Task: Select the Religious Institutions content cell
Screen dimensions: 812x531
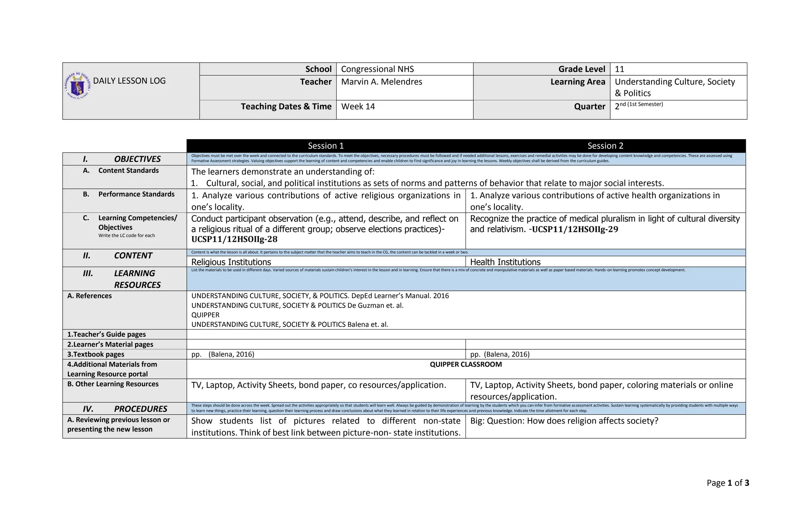Action: tap(231, 262)
